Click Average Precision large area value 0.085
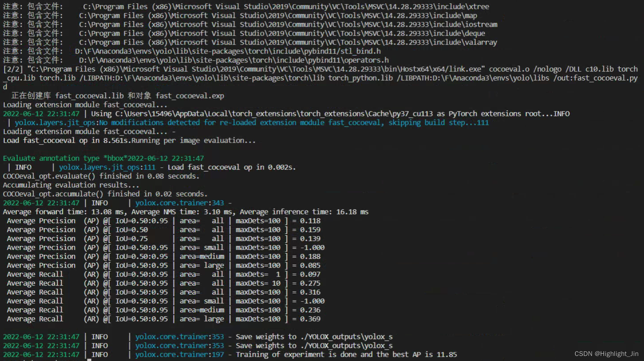Screen dimensions: 644x361 (310, 265)
